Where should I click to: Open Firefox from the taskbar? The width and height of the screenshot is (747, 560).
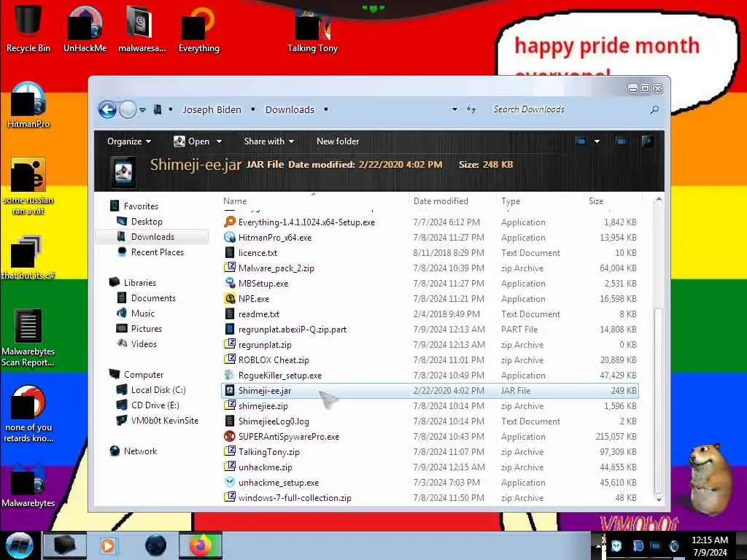click(200, 545)
